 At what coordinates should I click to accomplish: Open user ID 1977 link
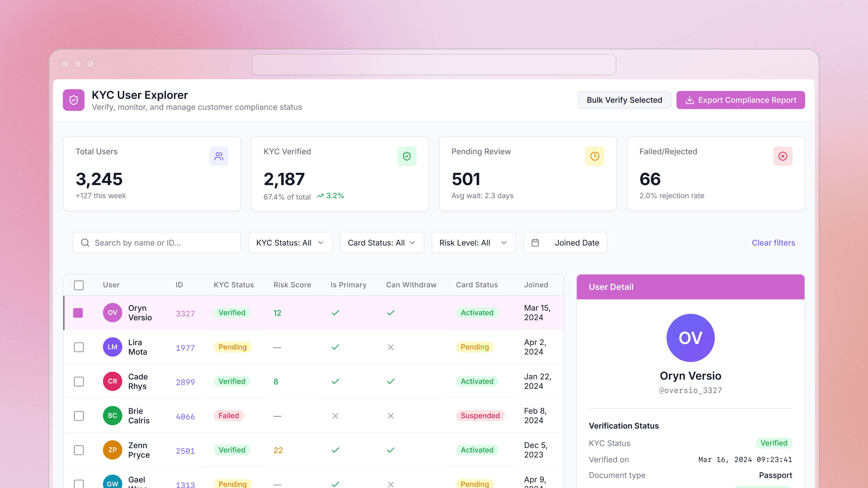[185, 348]
